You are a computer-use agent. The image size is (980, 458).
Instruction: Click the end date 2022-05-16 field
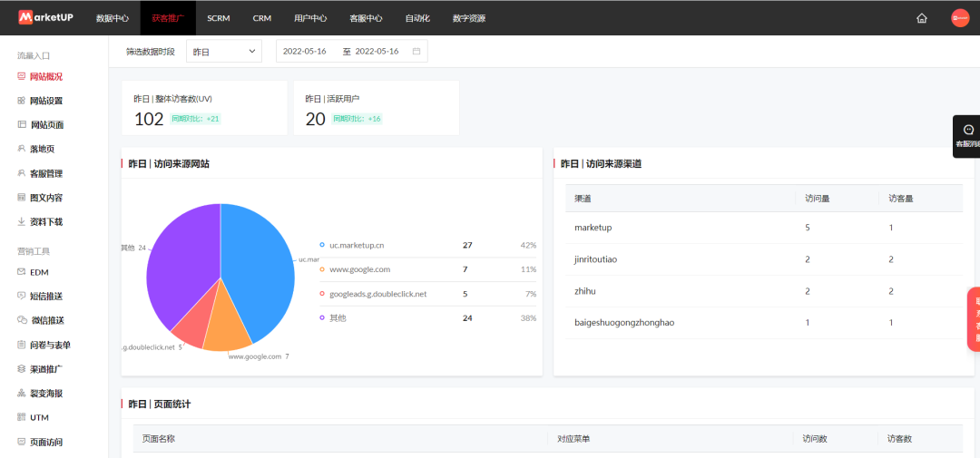pyautogui.click(x=377, y=51)
